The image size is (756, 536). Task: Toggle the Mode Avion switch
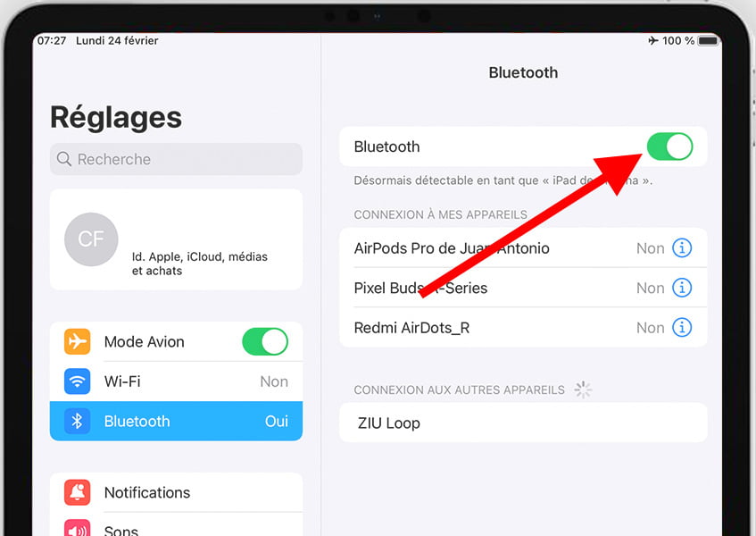coord(265,341)
